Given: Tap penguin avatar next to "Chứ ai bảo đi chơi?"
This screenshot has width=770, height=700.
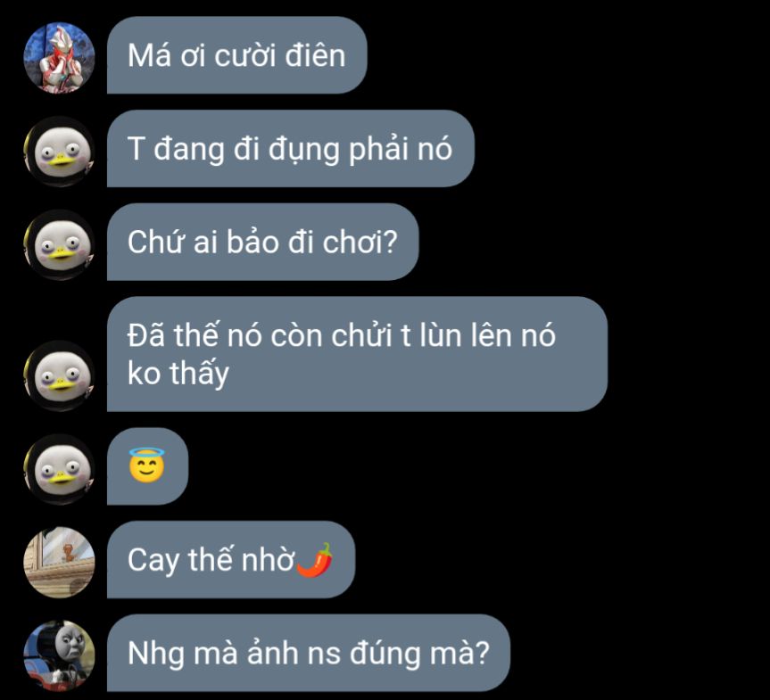Looking at the screenshot, I should pyautogui.click(x=59, y=244).
